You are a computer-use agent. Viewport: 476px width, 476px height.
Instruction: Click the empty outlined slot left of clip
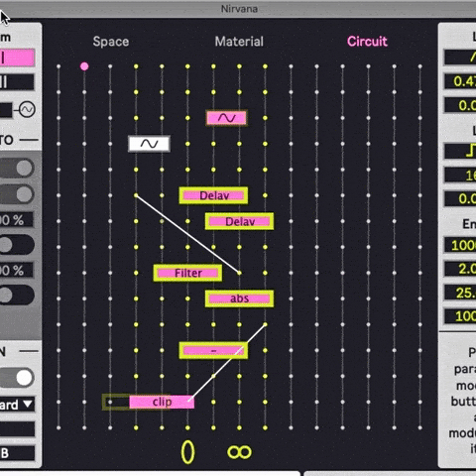[x=116, y=402]
